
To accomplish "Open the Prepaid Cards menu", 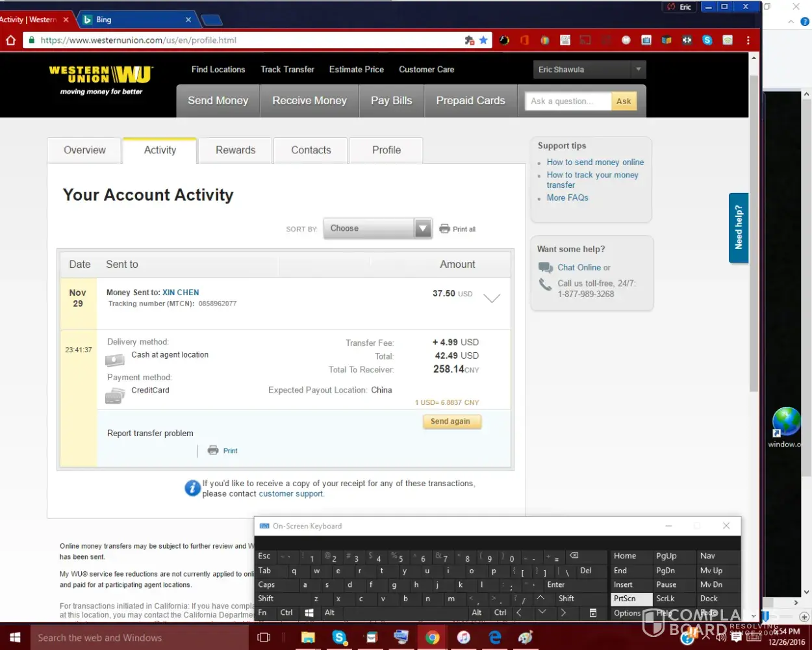I will (x=470, y=101).
